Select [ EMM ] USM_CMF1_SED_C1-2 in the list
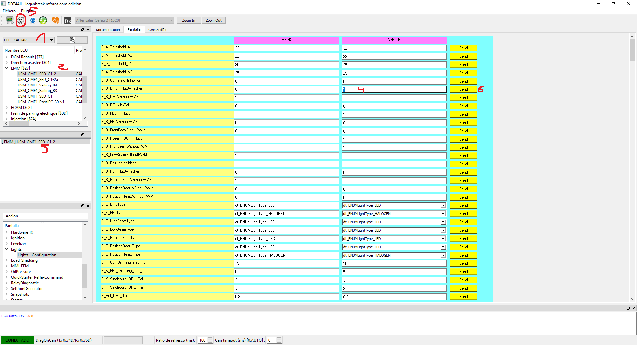Screen dimensions: 644x345 pyautogui.click(x=45, y=142)
